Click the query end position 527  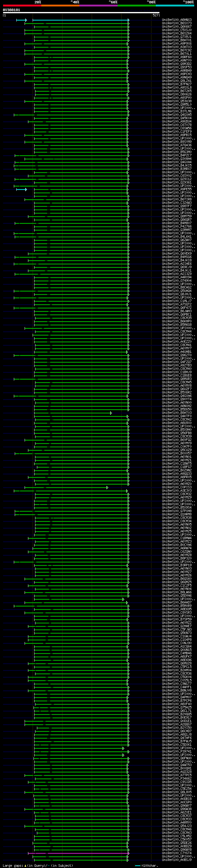[155, 15]
